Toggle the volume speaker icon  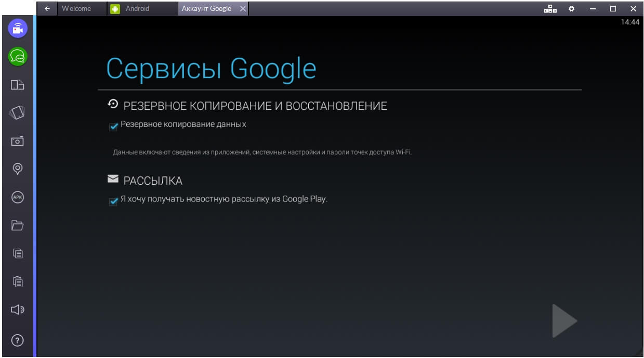click(18, 310)
